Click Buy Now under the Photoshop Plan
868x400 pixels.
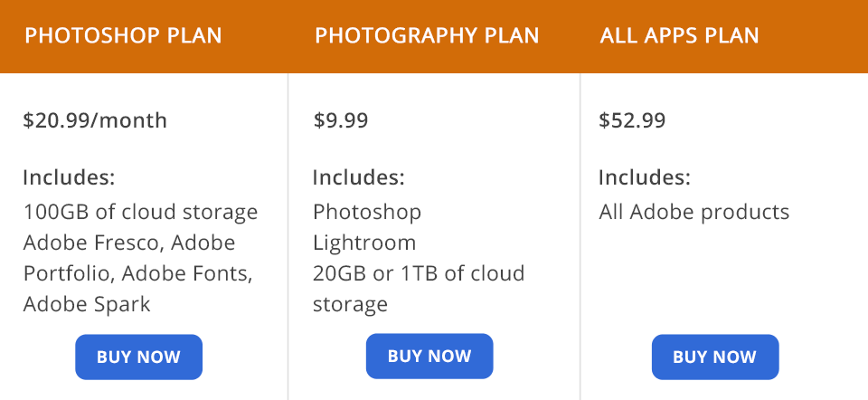[138, 357]
